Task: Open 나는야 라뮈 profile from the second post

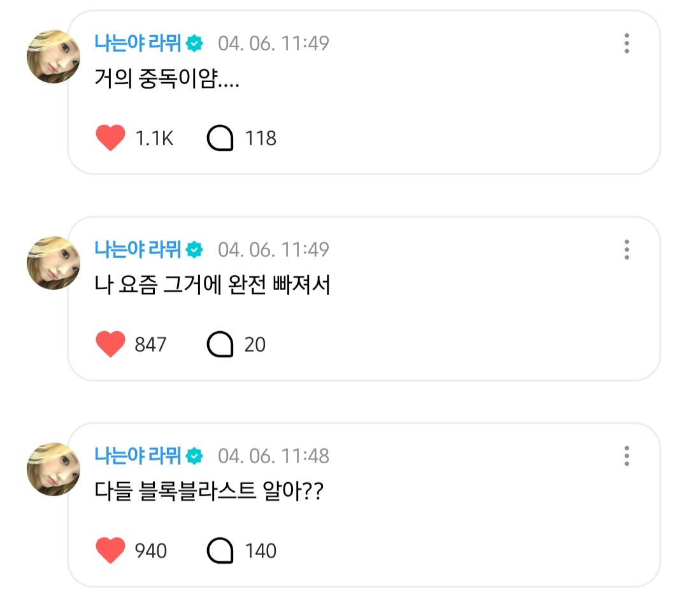Action: click(138, 250)
